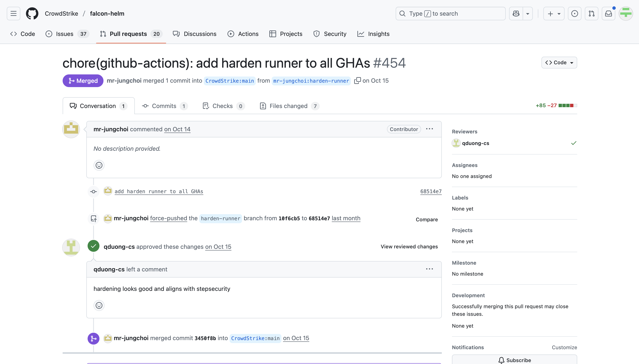639x364 pixels.
Task: Open pull requests icon in top bar
Action: (x=591, y=14)
